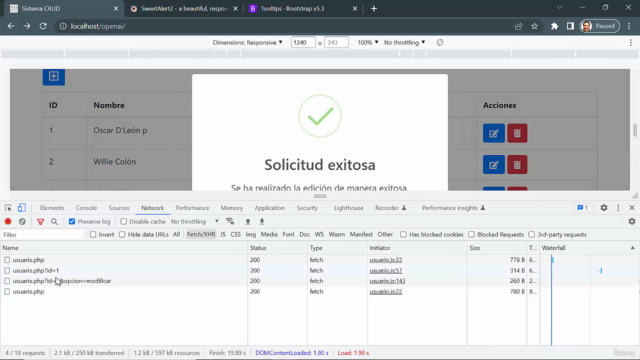The width and height of the screenshot is (640, 360).
Task: Clear the network log
Action: [x=22, y=221]
